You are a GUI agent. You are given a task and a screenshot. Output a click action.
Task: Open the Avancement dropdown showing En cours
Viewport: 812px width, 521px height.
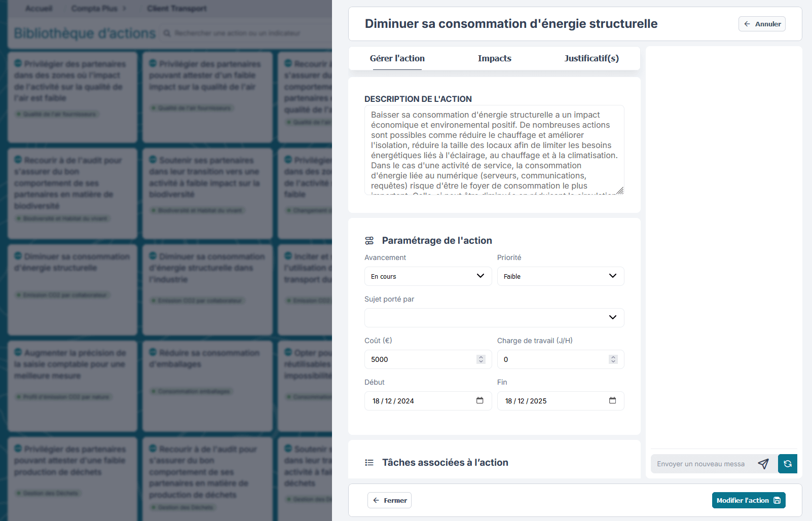(x=428, y=276)
